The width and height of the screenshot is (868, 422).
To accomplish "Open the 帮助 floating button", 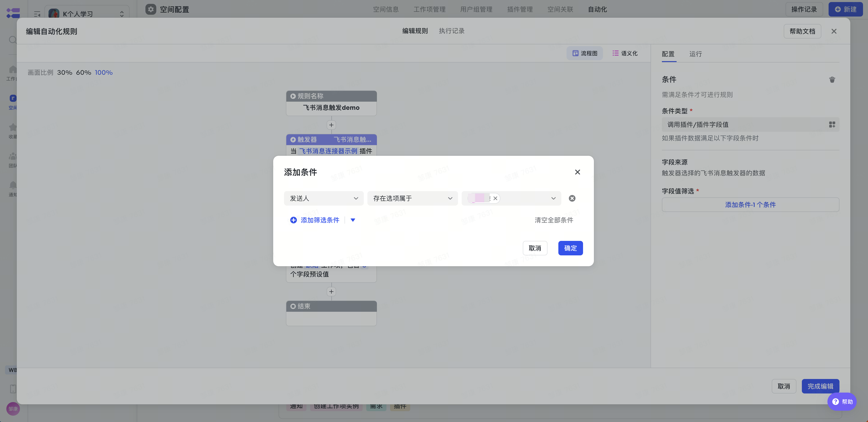I will point(842,401).
